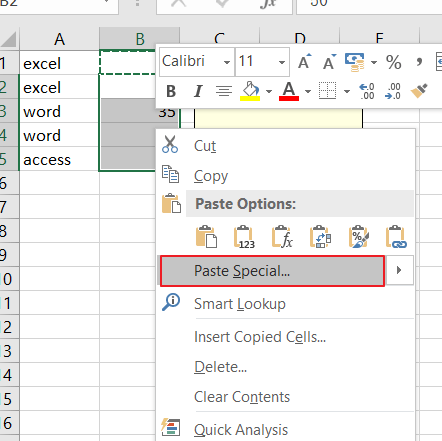Click Increase Decimal icon

tap(367, 91)
